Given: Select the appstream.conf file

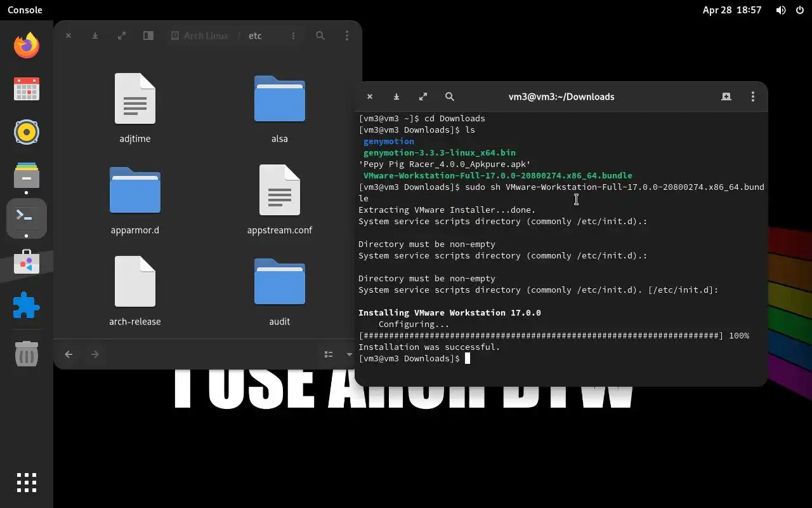Looking at the screenshot, I should tap(280, 199).
